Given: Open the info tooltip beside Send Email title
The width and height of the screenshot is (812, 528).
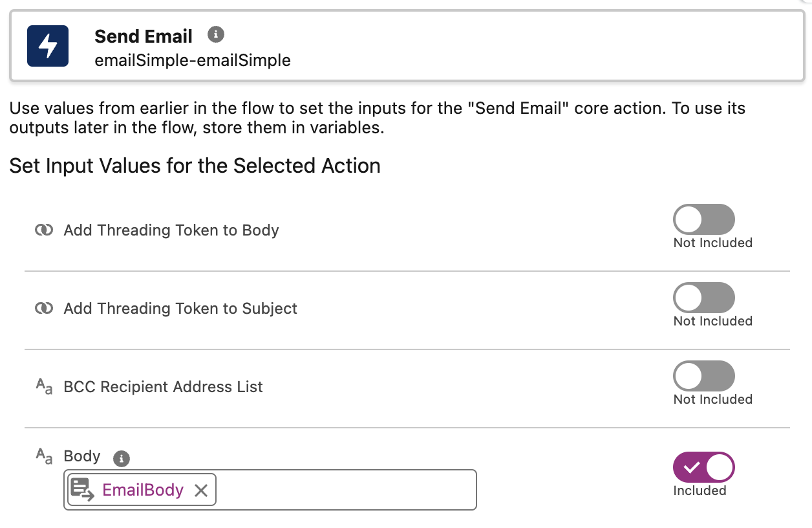Looking at the screenshot, I should point(216,34).
